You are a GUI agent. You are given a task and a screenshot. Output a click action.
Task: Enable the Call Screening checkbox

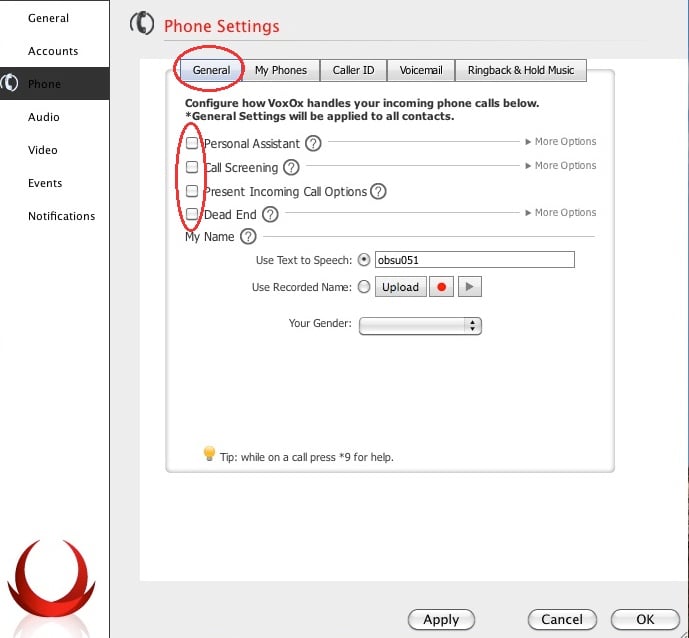coord(192,167)
